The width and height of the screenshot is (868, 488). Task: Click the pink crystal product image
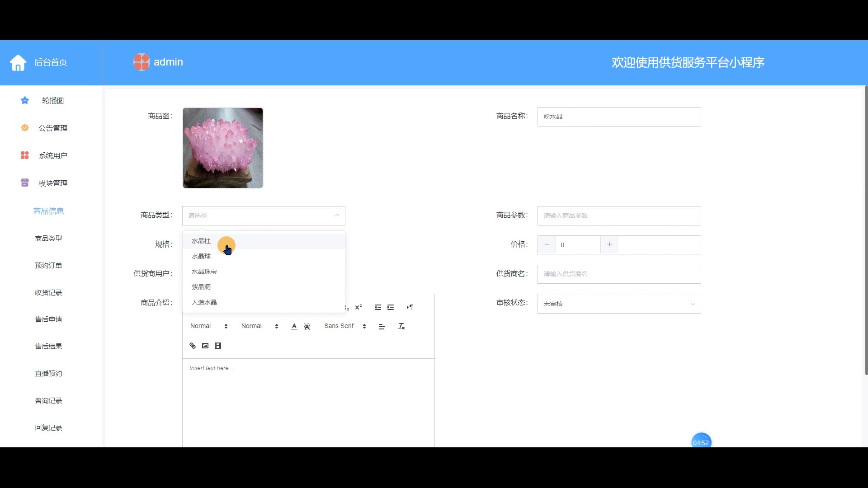click(x=223, y=148)
